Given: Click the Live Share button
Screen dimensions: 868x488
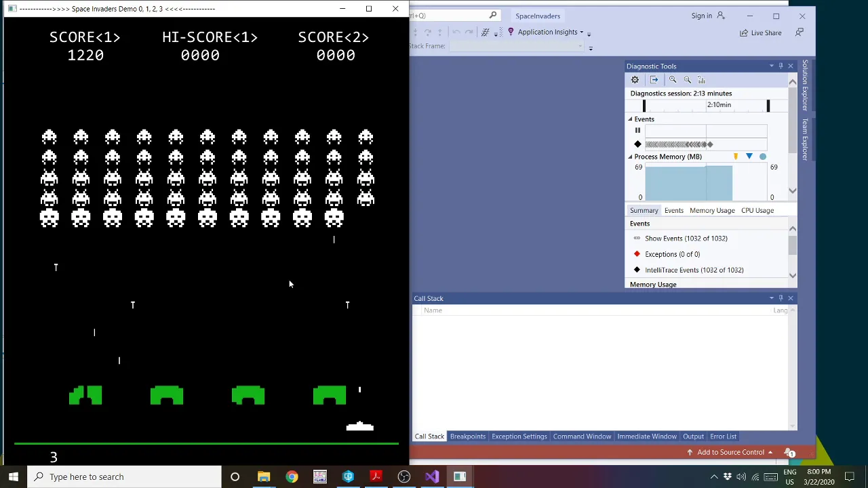Looking at the screenshot, I should pos(761,33).
